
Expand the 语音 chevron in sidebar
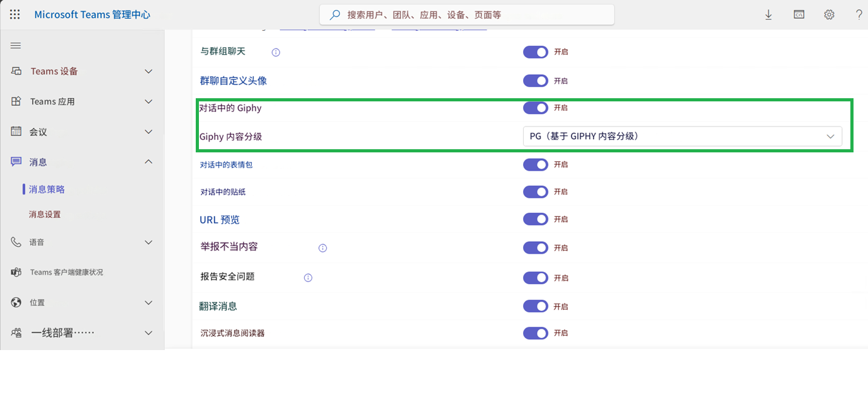point(149,242)
